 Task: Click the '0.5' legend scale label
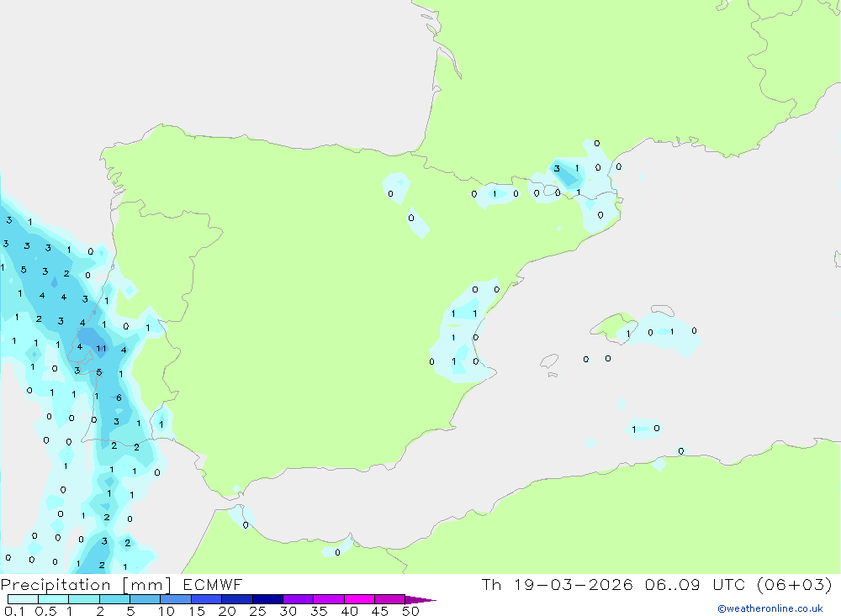(x=45, y=611)
